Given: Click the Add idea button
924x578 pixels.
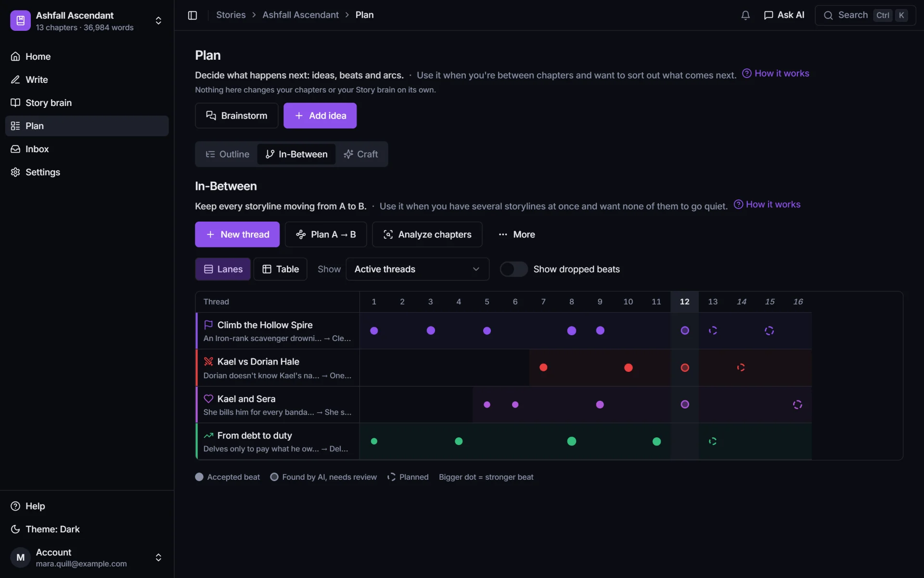Looking at the screenshot, I should tap(320, 116).
